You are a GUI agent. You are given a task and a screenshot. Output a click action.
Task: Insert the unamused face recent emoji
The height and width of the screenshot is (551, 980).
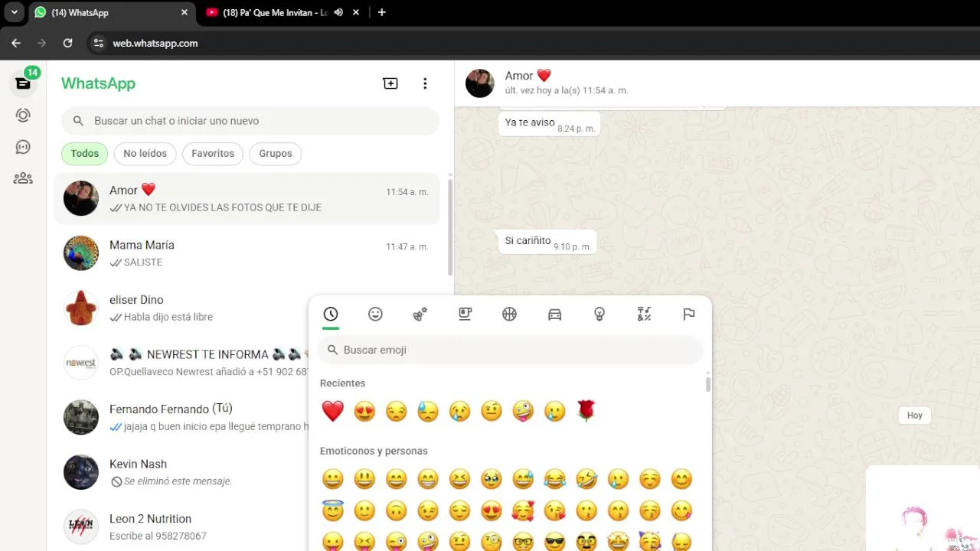397,412
